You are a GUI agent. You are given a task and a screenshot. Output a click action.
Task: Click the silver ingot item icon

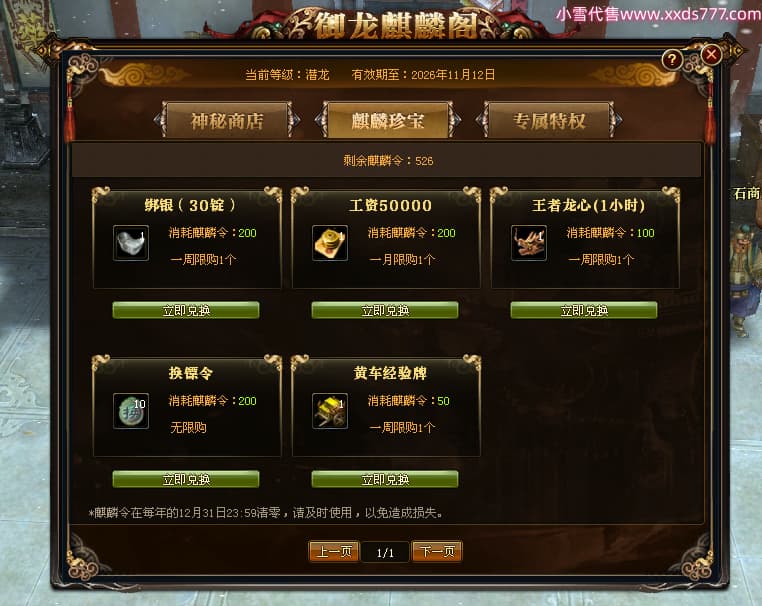131,243
